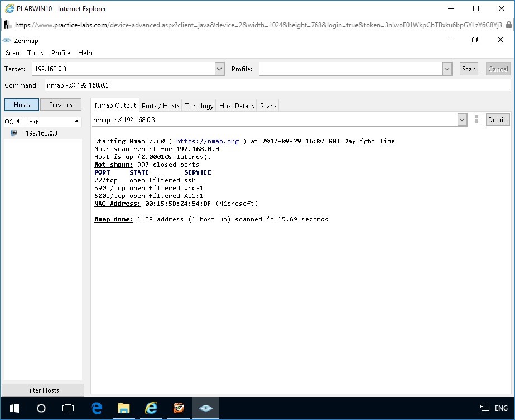The image size is (515, 420).
Task: Switch to Nmap Output tab
Action: 115,105
